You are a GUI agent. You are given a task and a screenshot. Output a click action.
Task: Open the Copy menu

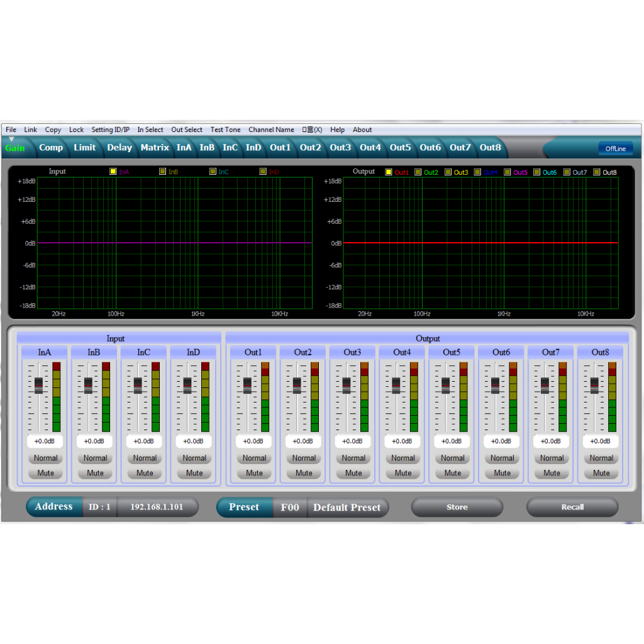53,130
